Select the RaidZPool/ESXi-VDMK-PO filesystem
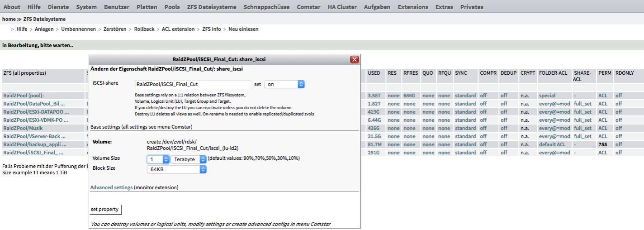Image resolution: width=644 pixels, height=230 pixels. point(35,120)
